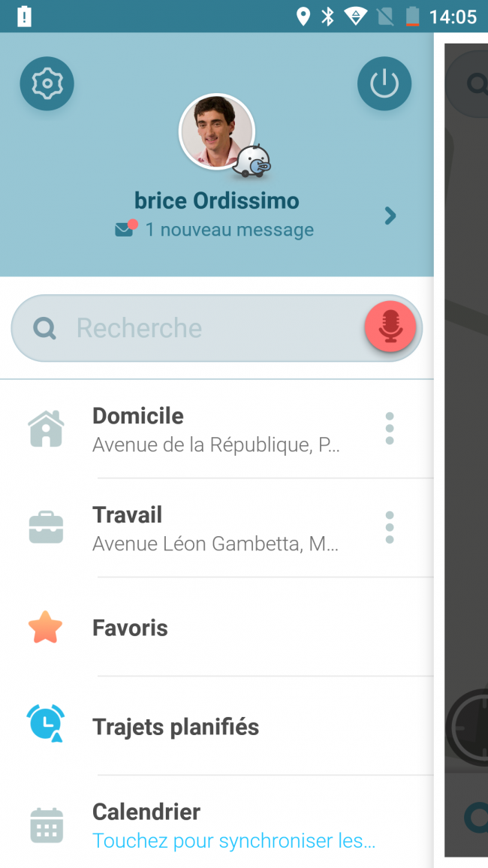Tap the brice Ordissimo profile name
Screen dimensions: 488x868
point(217,201)
